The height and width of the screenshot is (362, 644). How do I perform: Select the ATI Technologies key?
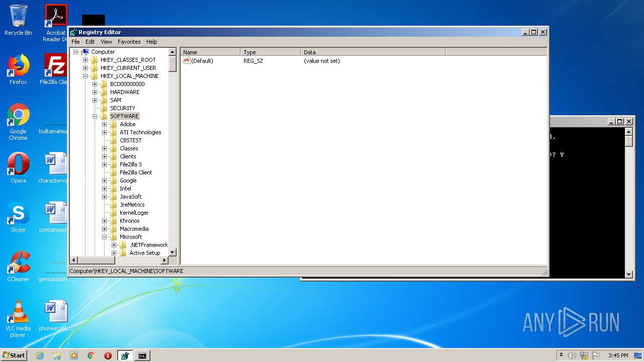point(140,132)
